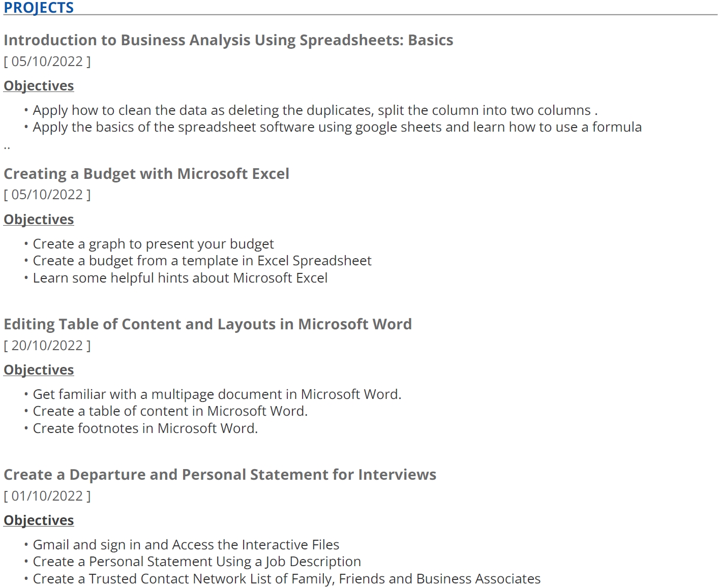Click the 'Personal Statement Using a Job Description' bullet
The width and height of the screenshot is (718, 588).
tap(197, 562)
